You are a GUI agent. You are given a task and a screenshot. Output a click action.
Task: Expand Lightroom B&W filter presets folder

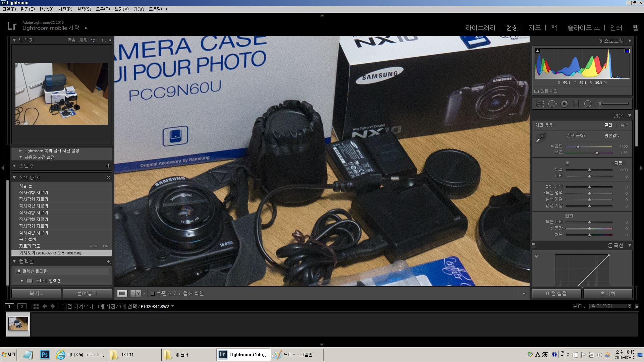[x=20, y=151]
